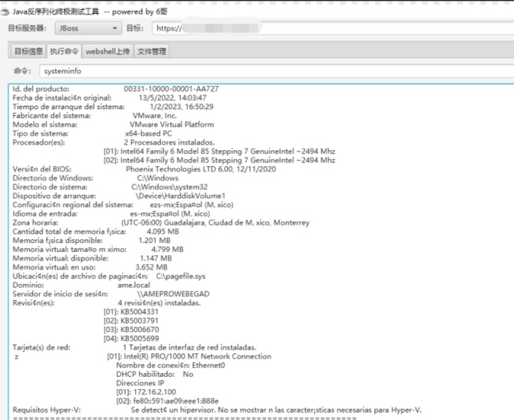Click the DHCP habilitado: No line
Image resolution: width=514 pixels, height=420 pixels.
pos(155,374)
